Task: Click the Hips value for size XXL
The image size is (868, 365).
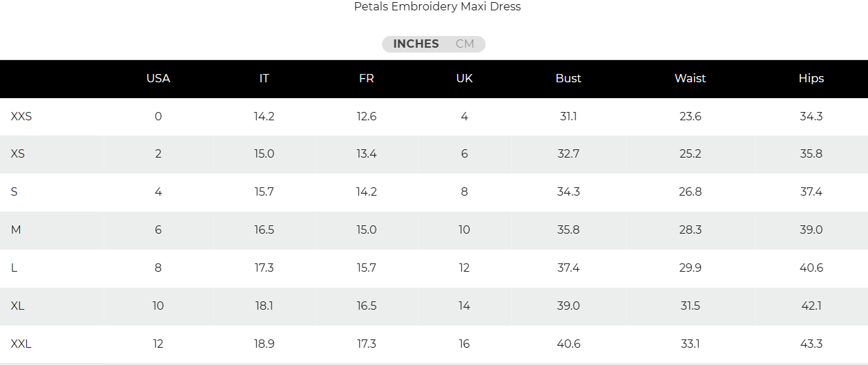Action: point(811,344)
